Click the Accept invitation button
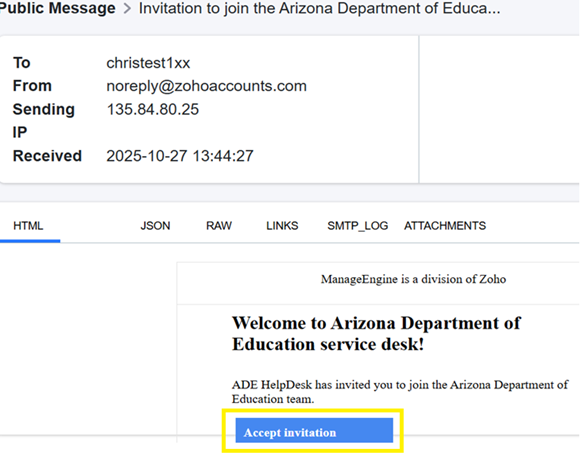This screenshot has width=588, height=459. coord(314,430)
